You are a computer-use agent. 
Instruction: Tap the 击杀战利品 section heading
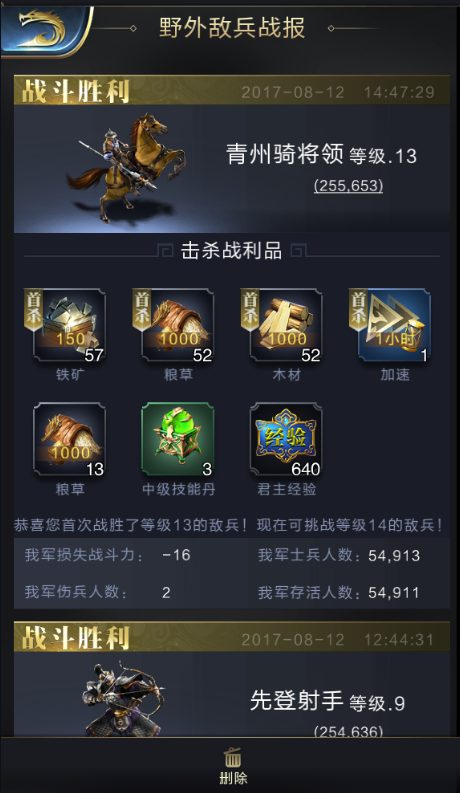pos(232,250)
